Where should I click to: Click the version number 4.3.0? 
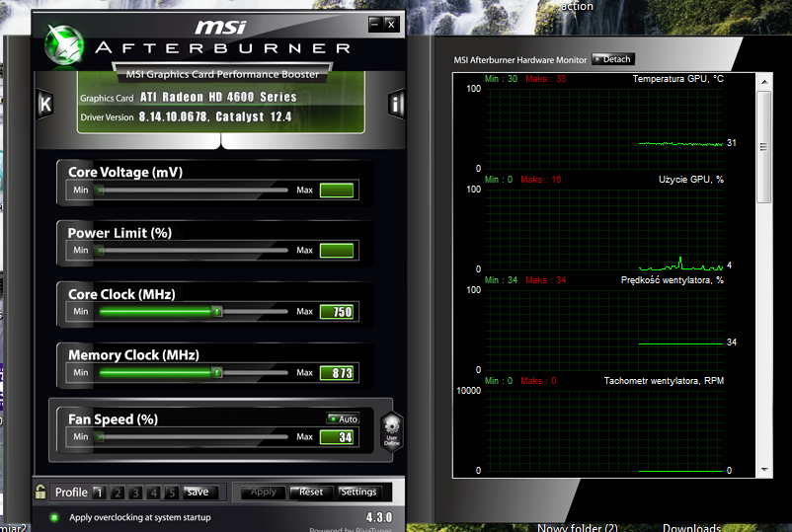(379, 517)
